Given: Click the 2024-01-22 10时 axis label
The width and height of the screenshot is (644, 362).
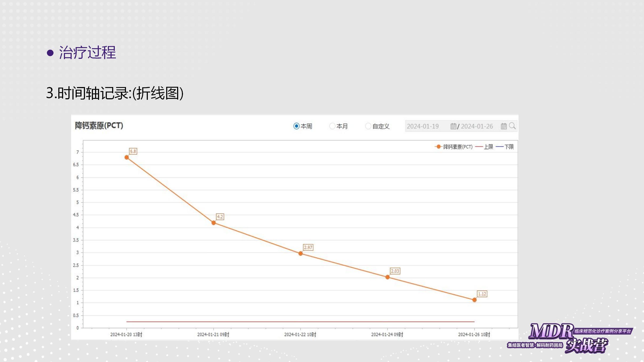Looking at the screenshot, I should tap(300, 335).
